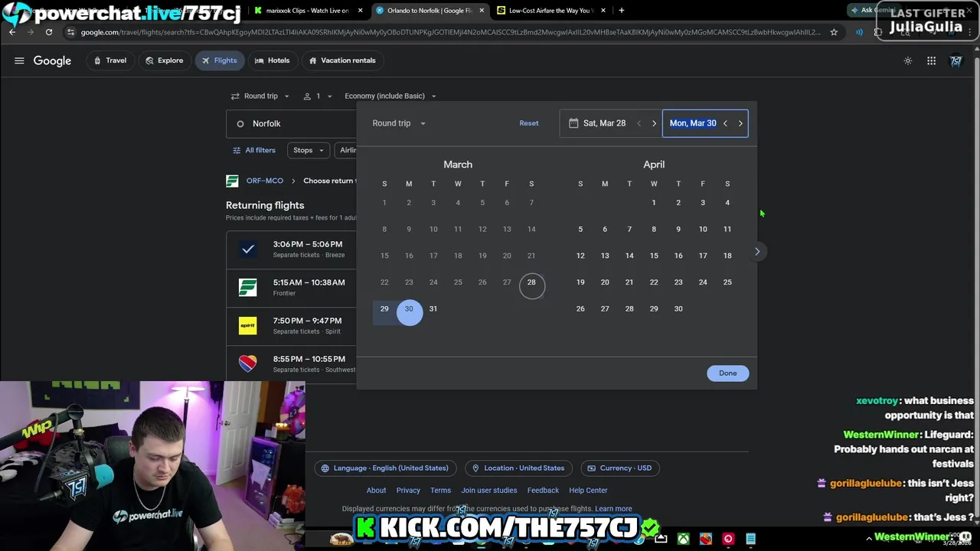
Task: Bookmark this page with the star icon
Action: (834, 32)
